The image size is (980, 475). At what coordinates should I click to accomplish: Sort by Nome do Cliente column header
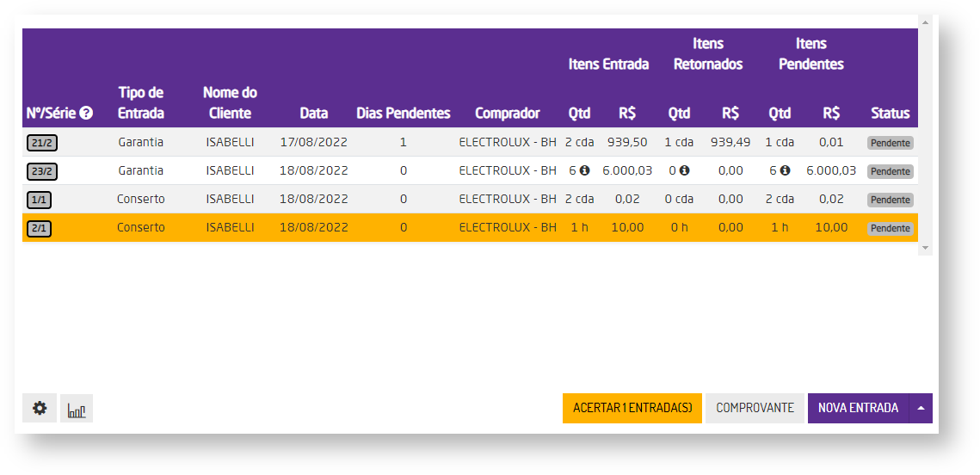point(230,103)
